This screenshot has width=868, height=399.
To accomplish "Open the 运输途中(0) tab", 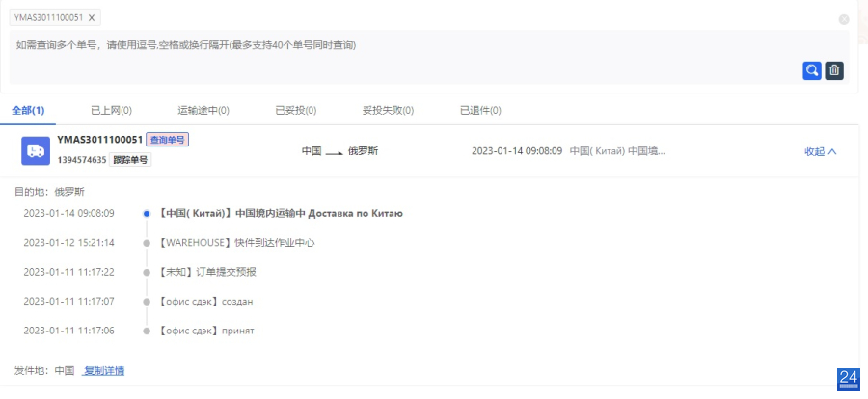I will [203, 110].
